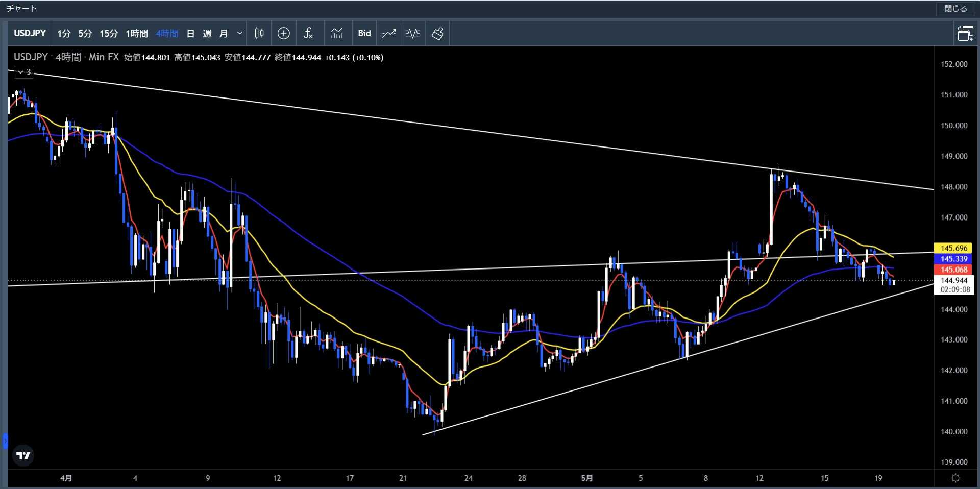
Task: Switch to 15分 timeframe
Action: (x=109, y=33)
